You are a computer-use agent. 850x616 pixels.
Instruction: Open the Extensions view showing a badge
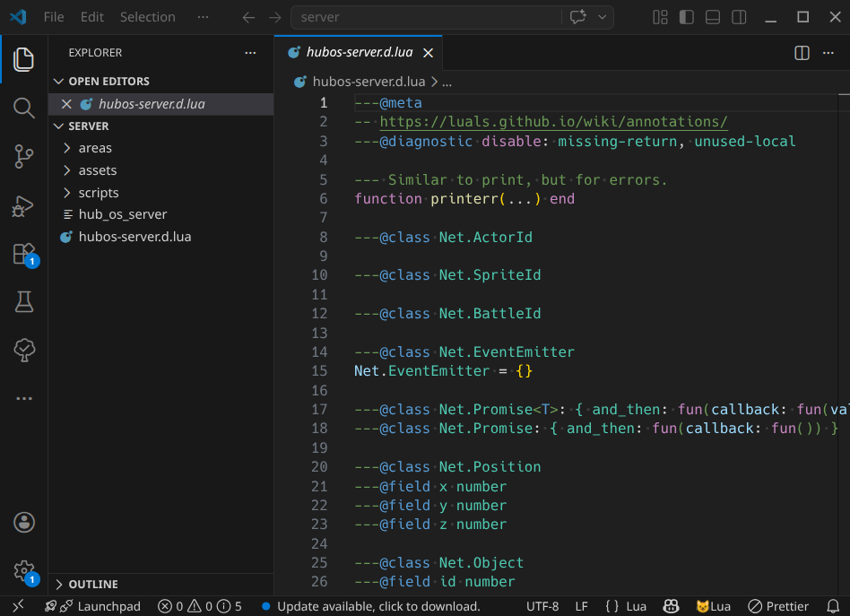23,255
